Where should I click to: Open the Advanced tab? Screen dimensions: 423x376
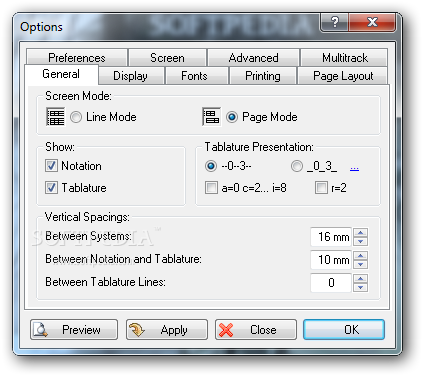coord(253,58)
